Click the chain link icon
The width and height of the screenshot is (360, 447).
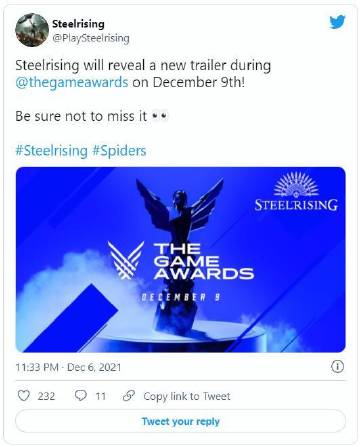(129, 396)
